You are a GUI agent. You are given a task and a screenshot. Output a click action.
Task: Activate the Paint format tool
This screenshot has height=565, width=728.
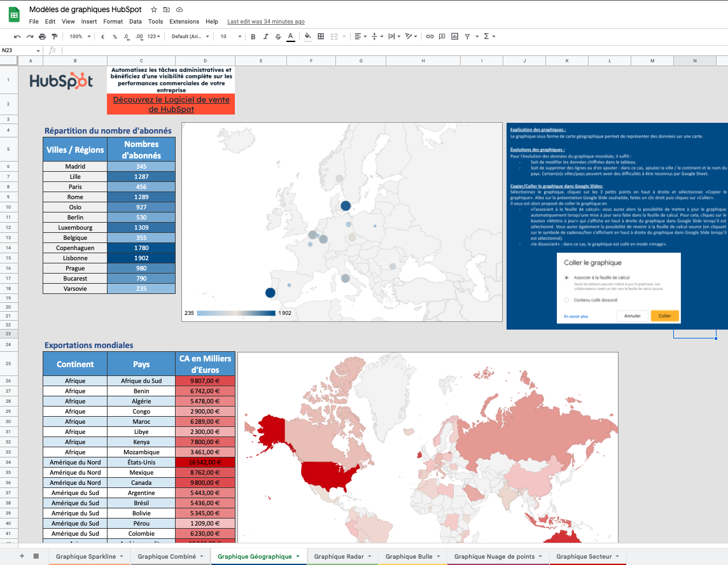(54, 37)
